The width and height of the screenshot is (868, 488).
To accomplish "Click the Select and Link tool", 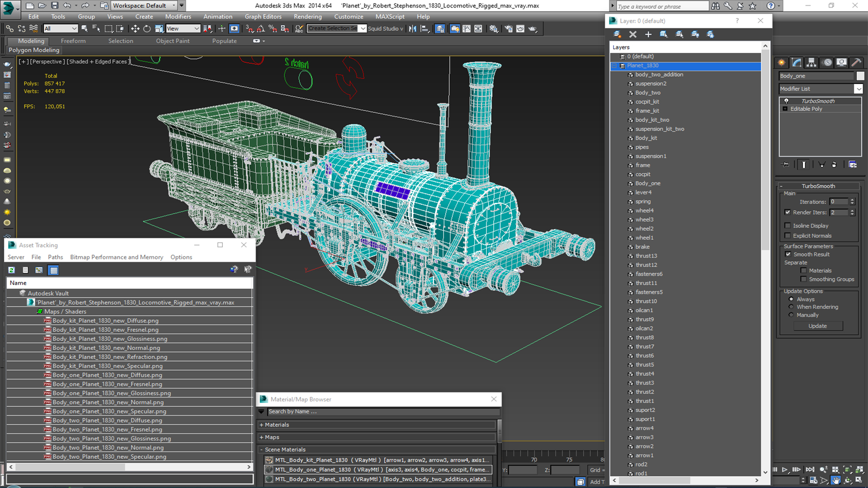I will point(9,28).
